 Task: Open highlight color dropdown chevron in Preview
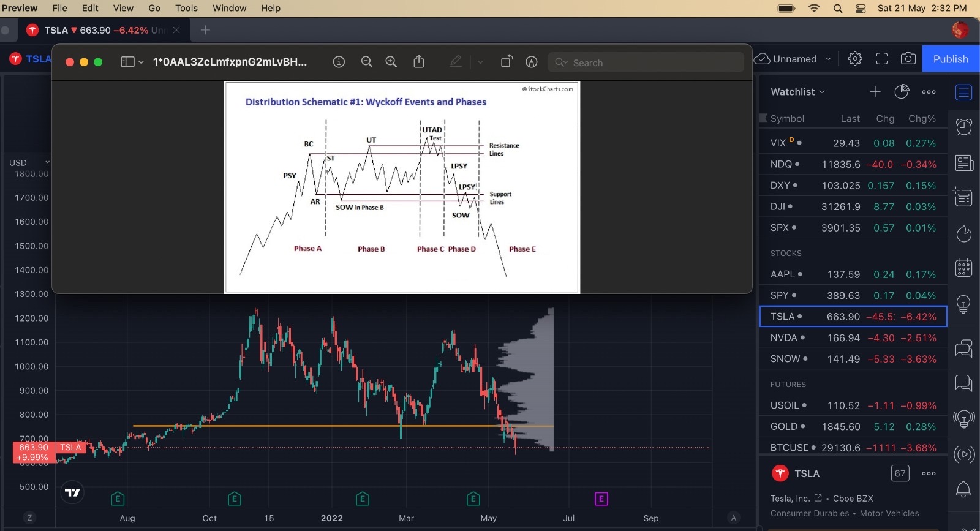(480, 62)
